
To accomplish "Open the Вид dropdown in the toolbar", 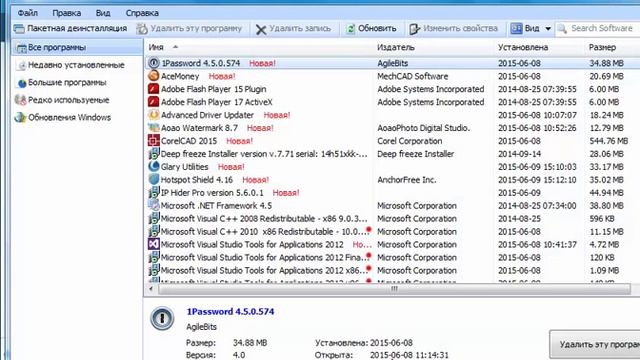I will [x=531, y=29].
